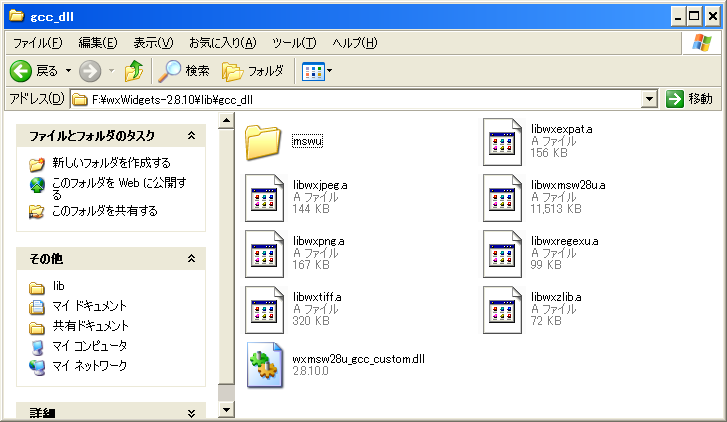Viewport: 727px width, 422px height.
Task: Click the task pane scrollbar down arrow
Action: [226, 409]
